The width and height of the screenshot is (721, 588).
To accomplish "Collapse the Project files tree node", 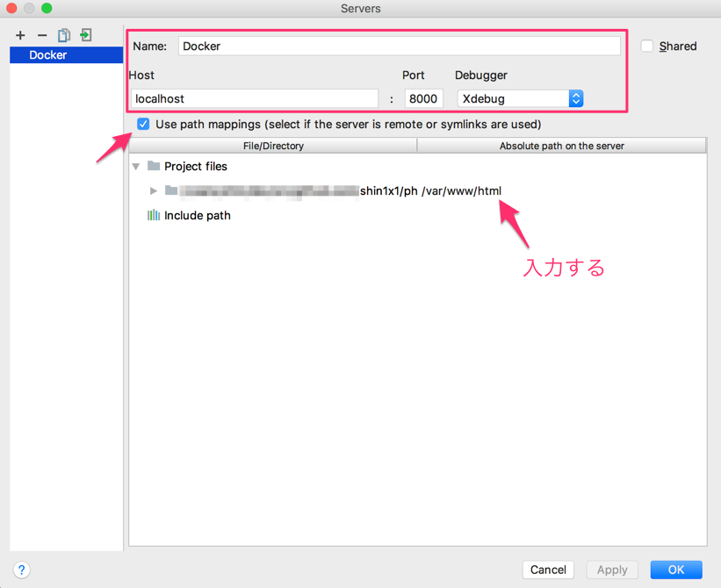I will [137, 166].
